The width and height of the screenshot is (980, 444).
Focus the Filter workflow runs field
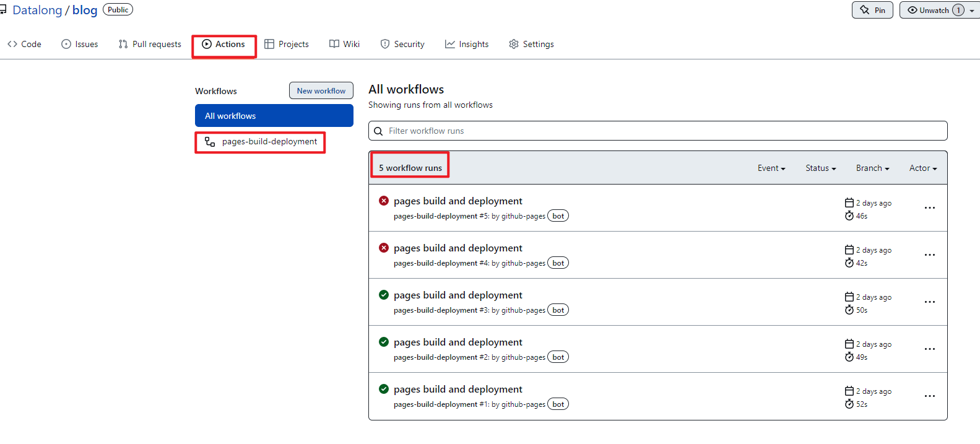[658, 131]
